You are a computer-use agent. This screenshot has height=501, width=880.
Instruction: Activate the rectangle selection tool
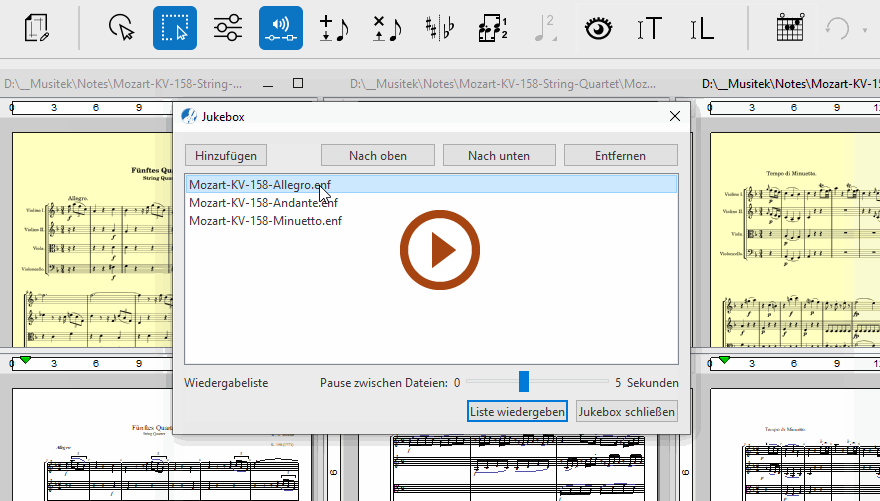[x=175, y=28]
